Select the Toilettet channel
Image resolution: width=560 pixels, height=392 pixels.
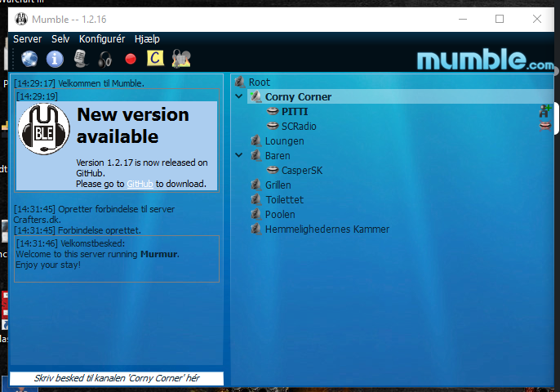coord(284,200)
